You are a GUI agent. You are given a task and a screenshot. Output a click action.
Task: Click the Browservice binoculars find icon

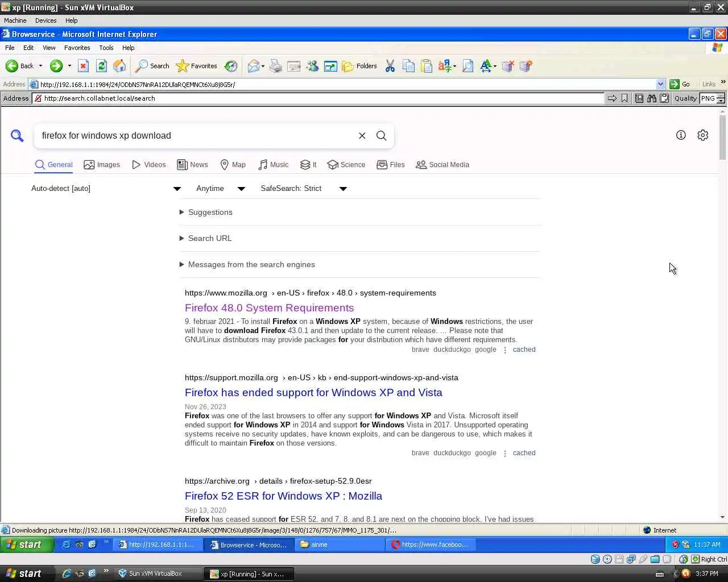click(x=652, y=98)
